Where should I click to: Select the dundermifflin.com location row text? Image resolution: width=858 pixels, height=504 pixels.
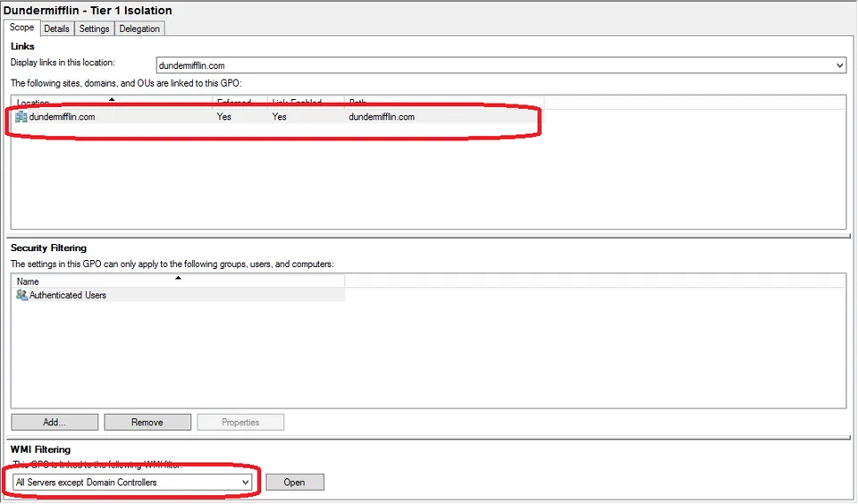62,116
